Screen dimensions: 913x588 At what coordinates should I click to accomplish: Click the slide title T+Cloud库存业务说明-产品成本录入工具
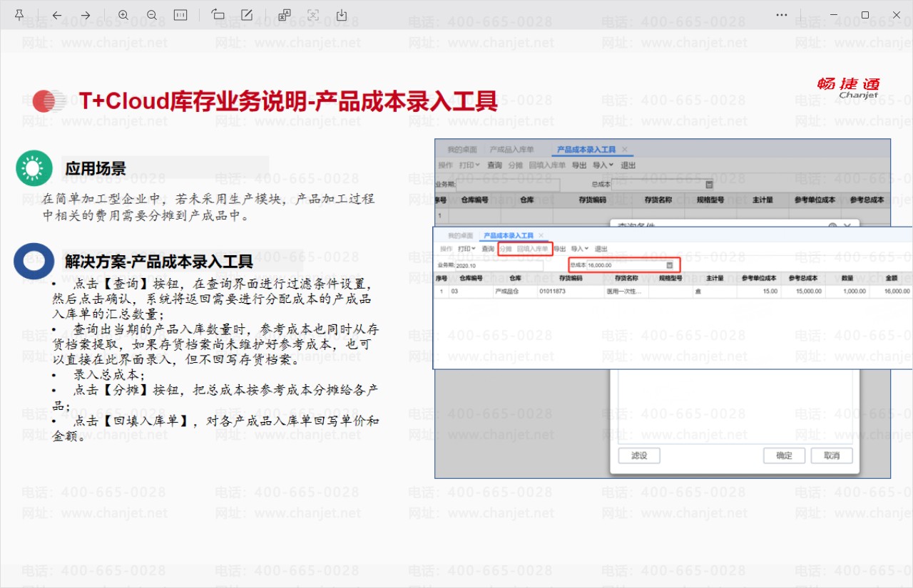(288, 100)
